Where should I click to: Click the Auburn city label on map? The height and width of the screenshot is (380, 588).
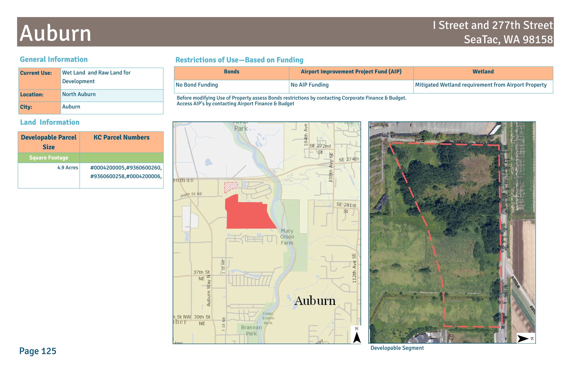coord(315,301)
